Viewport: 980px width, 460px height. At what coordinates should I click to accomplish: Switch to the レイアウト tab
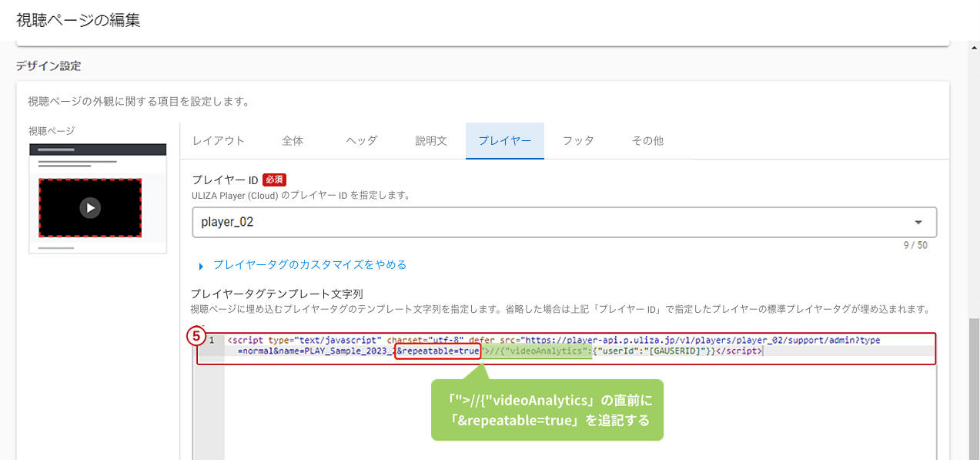click(219, 140)
